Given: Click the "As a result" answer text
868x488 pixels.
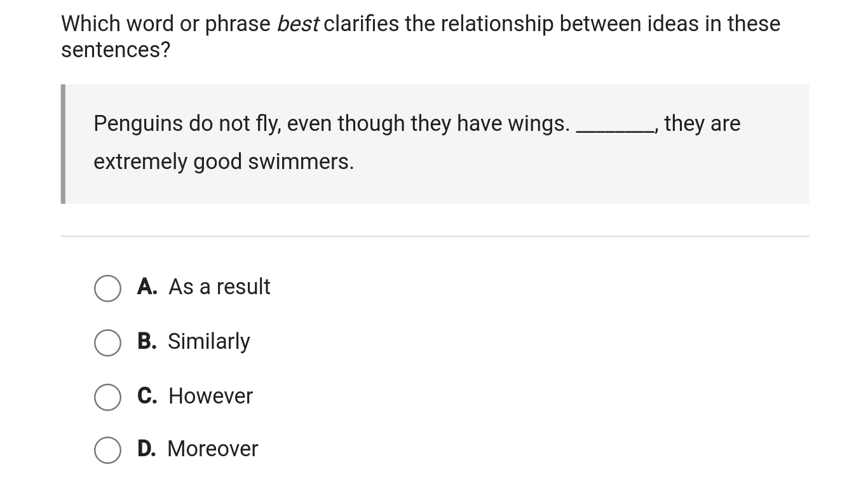Looking at the screenshot, I should (219, 287).
